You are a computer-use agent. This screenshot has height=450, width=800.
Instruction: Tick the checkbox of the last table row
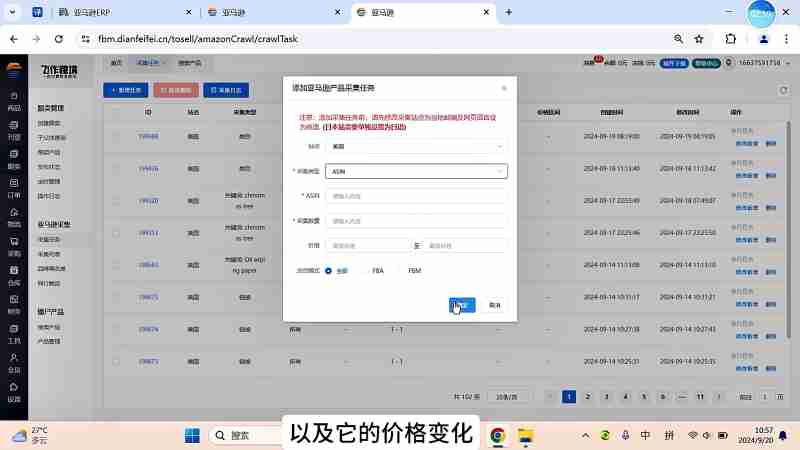click(116, 362)
